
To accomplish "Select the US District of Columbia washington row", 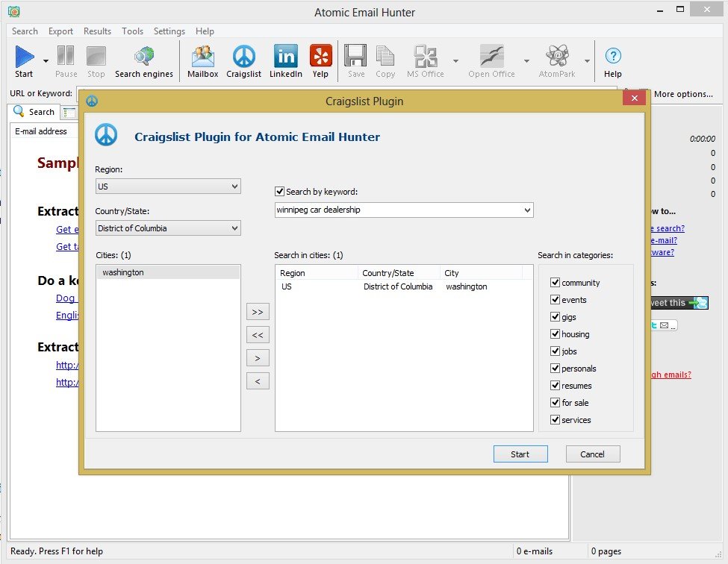I will [x=404, y=286].
